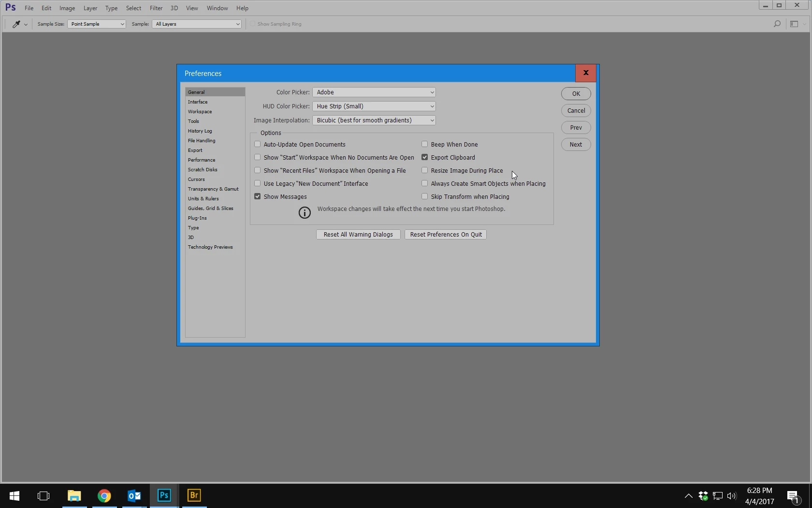Close the Preferences dialog
The width and height of the screenshot is (812, 508).
586,73
